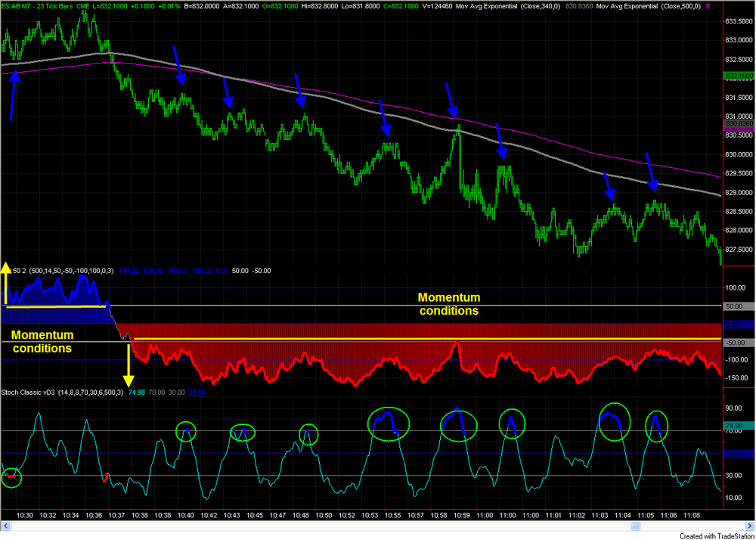Click the 10:42 time axis label
756x540 pixels.
[x=209, y=516]
